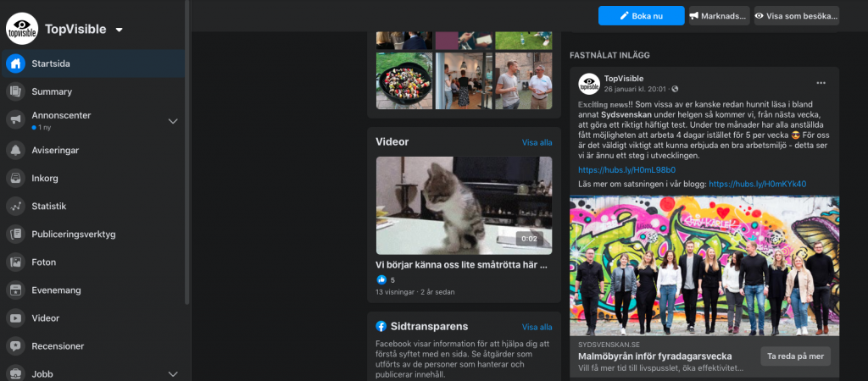Click the Startsida home icon
The height and width of the screenshot is (381, 868).
(x=15, y=63)
